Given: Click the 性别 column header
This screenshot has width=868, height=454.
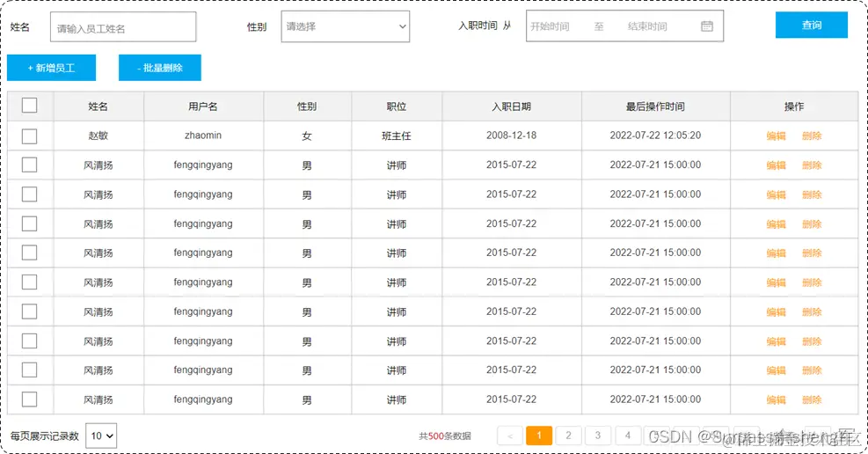Looking at the screenshot, I should 307,106.
